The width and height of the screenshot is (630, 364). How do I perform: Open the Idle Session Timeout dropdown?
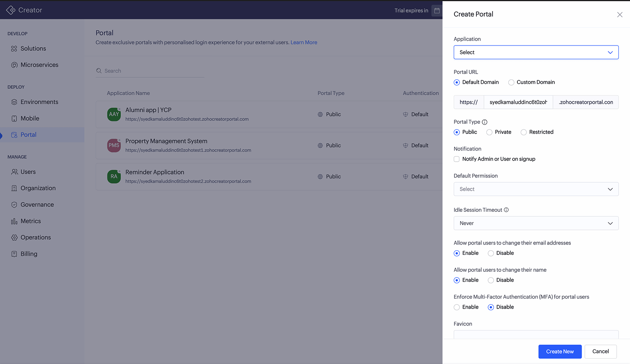(536, 223)
